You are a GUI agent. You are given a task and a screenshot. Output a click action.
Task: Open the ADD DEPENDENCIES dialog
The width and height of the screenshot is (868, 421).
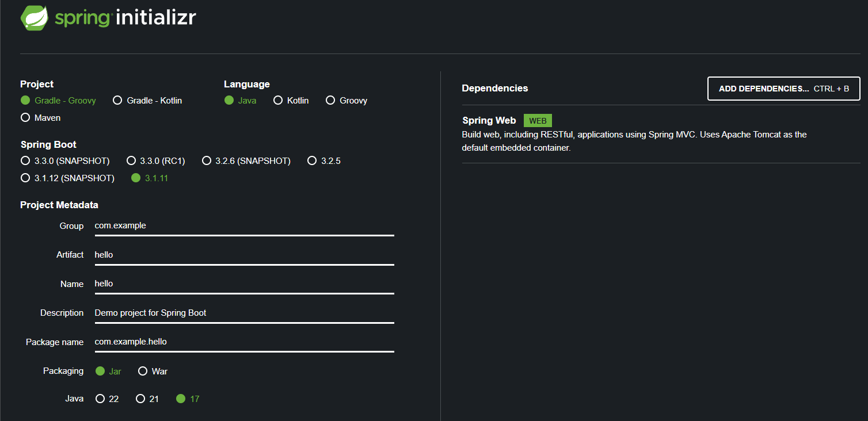783,88
